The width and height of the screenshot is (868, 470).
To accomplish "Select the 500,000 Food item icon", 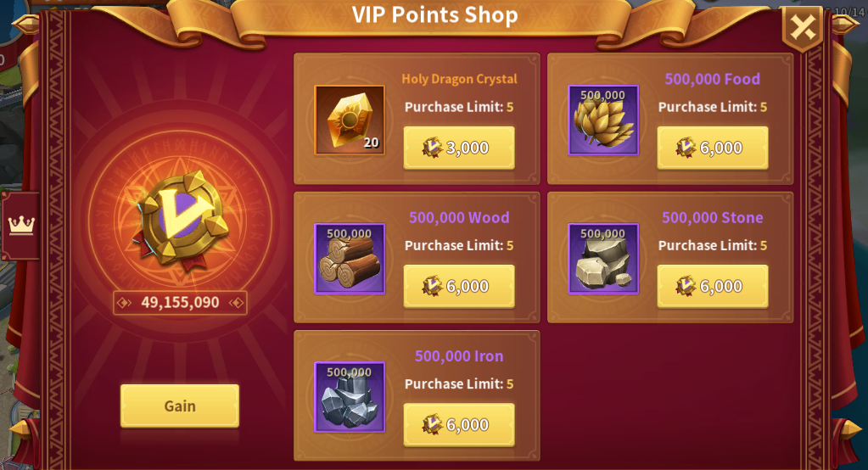I will (x=603, y=120).
